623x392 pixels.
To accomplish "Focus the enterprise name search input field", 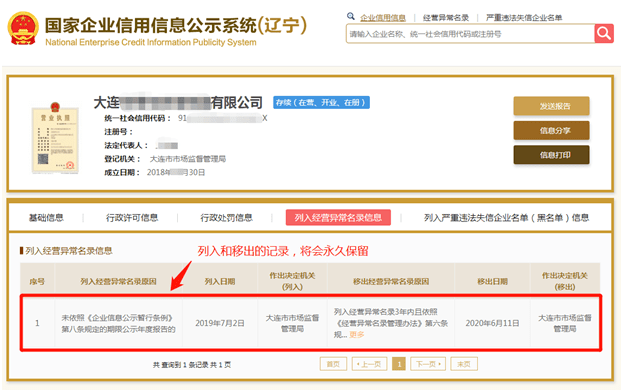I will coord(470,34).
